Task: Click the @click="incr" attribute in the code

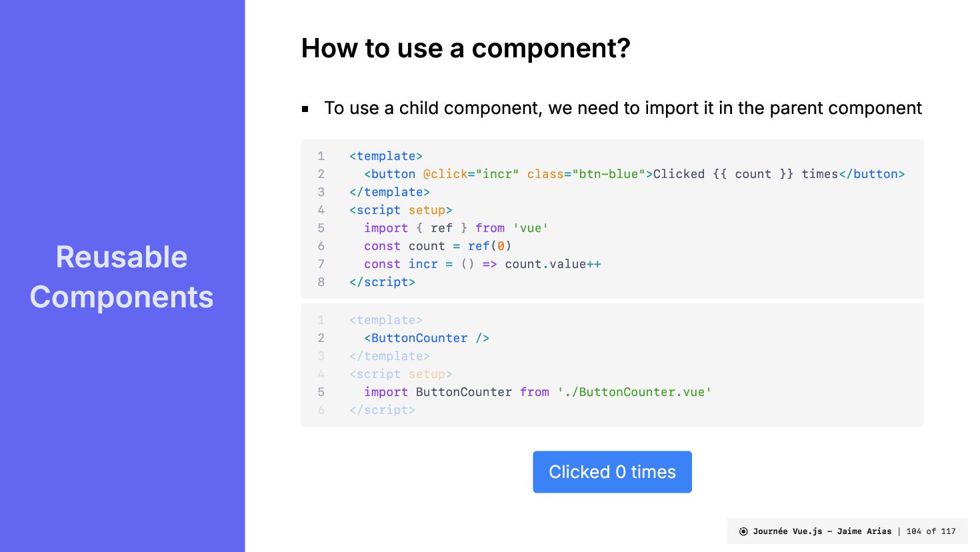Action: tap(471, 174)
